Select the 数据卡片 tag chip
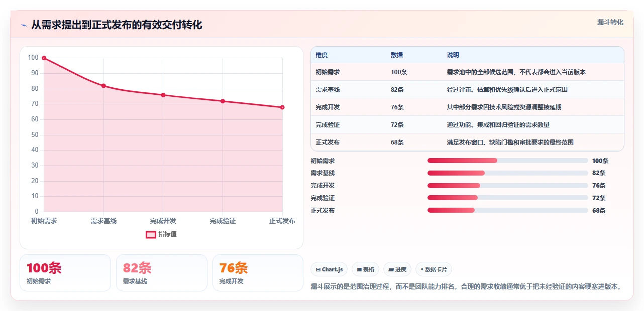The image size is (644, 311). [434, 269]
